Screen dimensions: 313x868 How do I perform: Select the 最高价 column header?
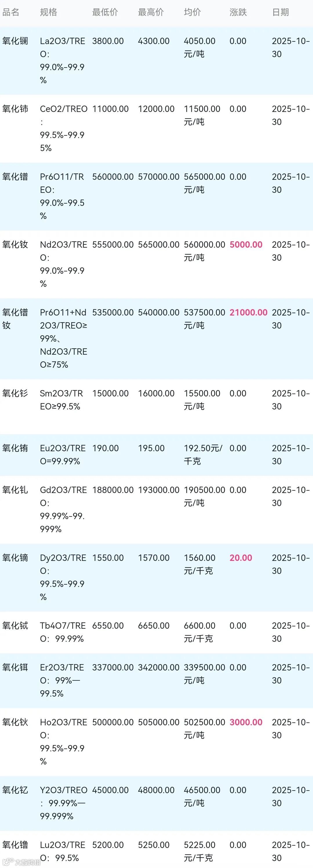click(151, 12)
